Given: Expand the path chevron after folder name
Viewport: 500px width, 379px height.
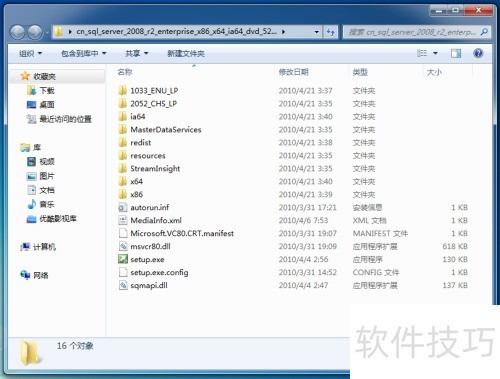Looking at the screenshot, I should [283, 32].
